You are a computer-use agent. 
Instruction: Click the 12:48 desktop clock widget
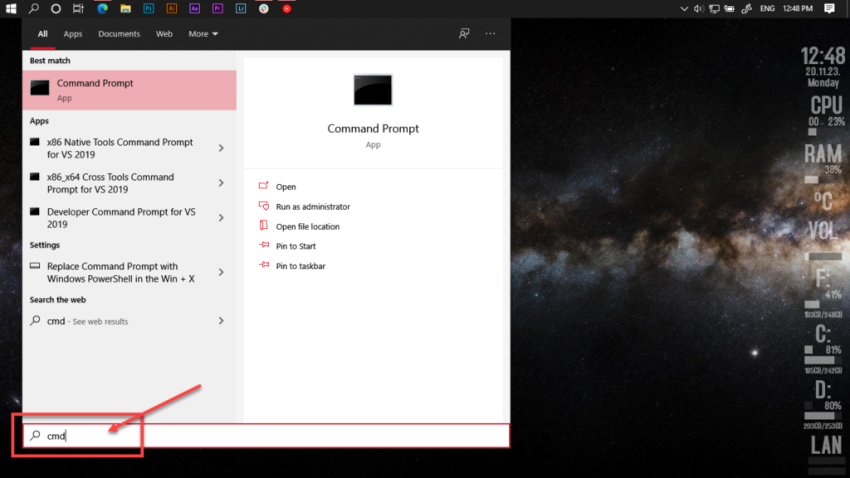click(x=823, y=56)
